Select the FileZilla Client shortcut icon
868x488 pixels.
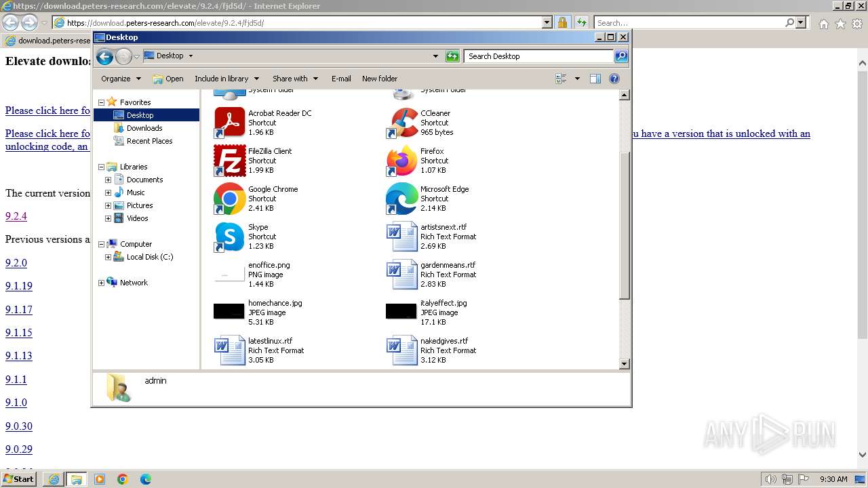coord(229,161)
